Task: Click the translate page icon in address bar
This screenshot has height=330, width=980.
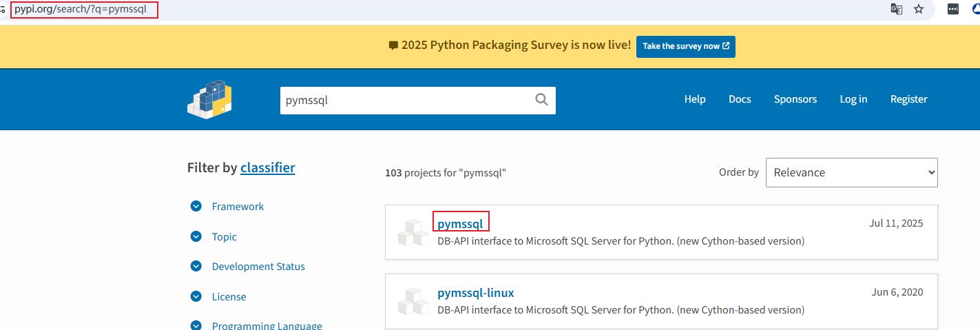Action: [896, 9]
